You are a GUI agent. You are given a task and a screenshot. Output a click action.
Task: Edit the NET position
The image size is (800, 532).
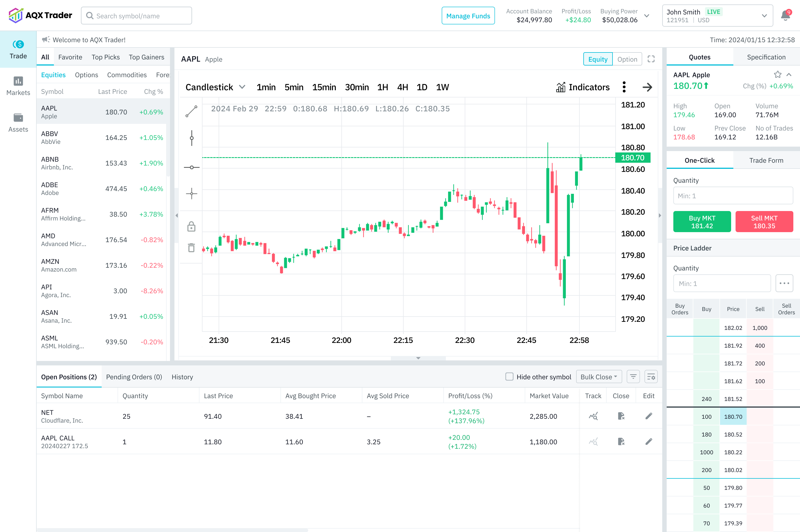(x=649, y=416)
